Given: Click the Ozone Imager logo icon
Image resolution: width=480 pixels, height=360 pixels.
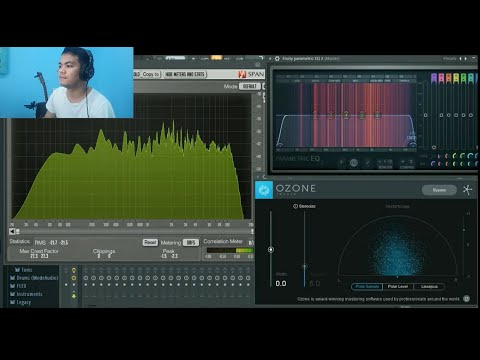Looking at the screenshot, I should click(x=264, y=190).
